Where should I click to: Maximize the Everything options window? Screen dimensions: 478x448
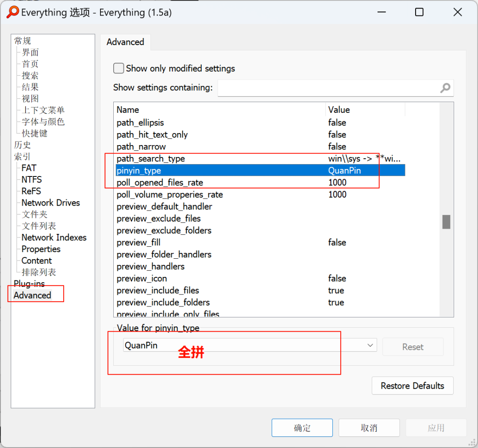419,12
